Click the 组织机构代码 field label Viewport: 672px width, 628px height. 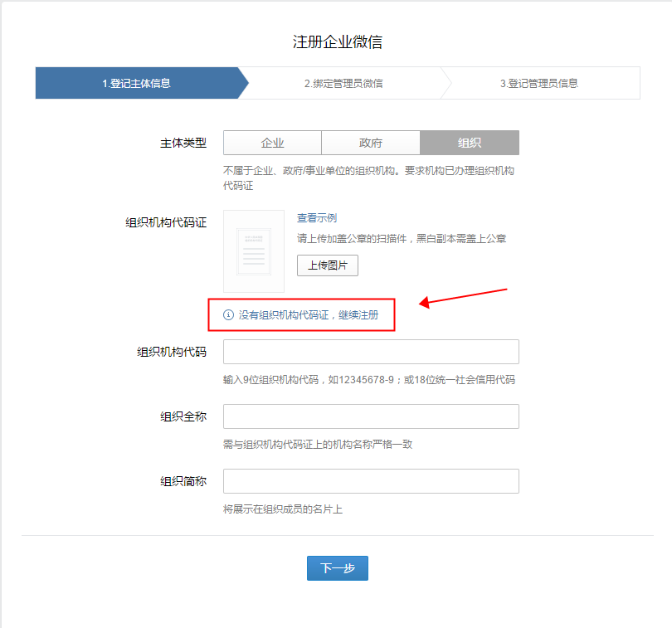[x=172, y=352]
